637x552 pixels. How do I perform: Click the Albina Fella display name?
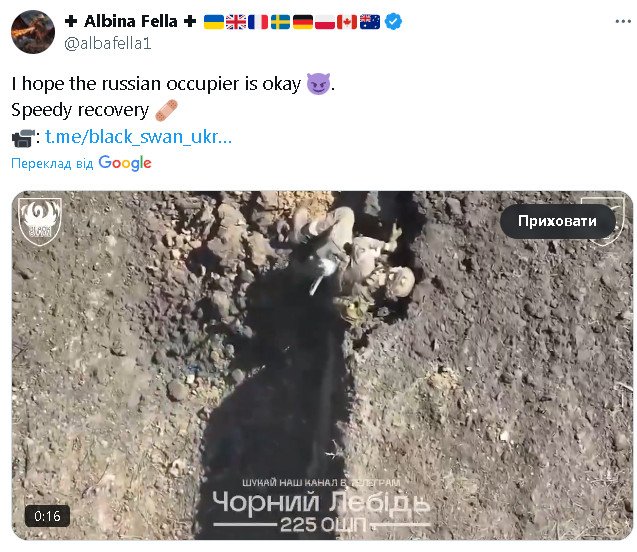[x=131, y=21]
